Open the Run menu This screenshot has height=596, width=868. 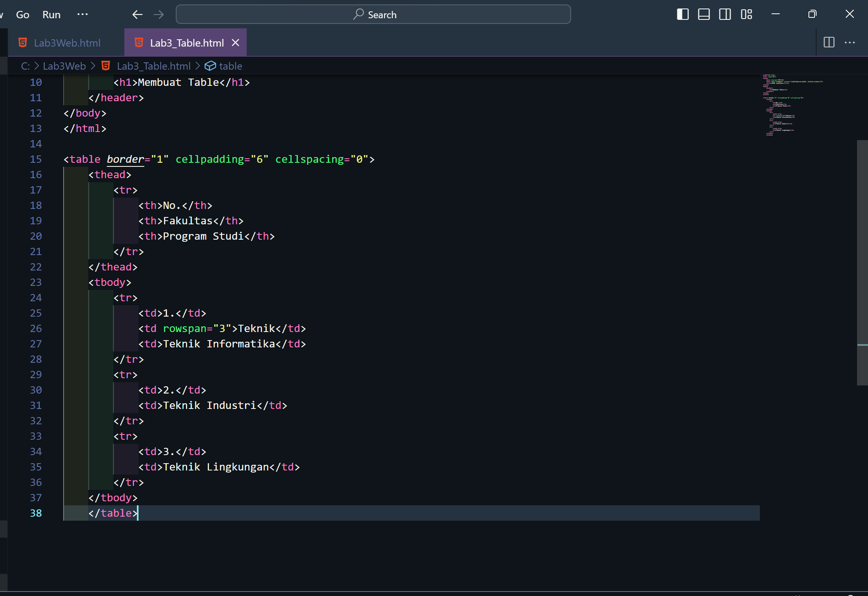[x=51, y=14]
